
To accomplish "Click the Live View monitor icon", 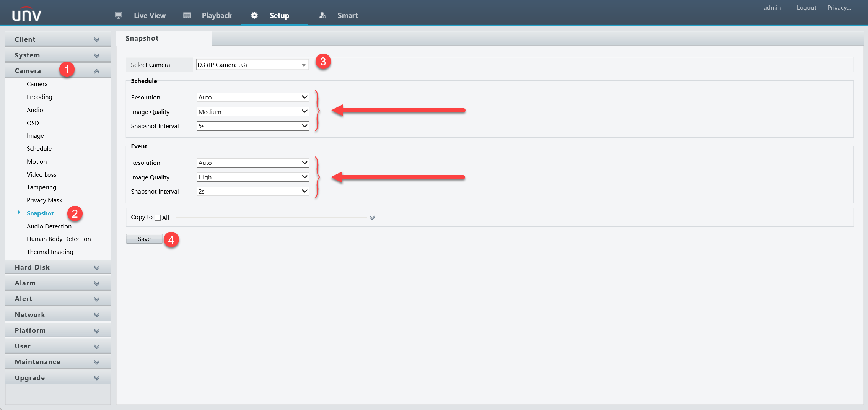I will click(119, 15).
